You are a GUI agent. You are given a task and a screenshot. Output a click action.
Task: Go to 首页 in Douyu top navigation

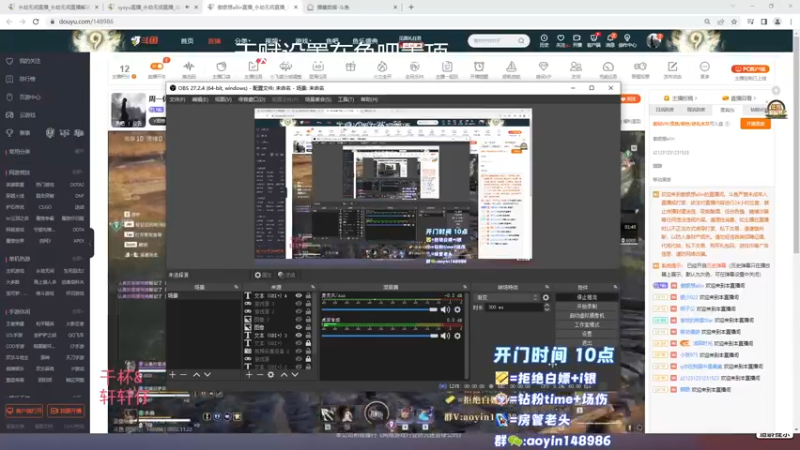pyautogui.click(x=187, y=41)
